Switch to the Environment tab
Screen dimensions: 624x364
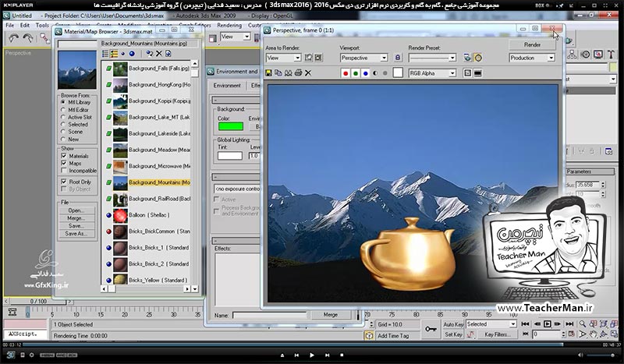pos(227,86)
